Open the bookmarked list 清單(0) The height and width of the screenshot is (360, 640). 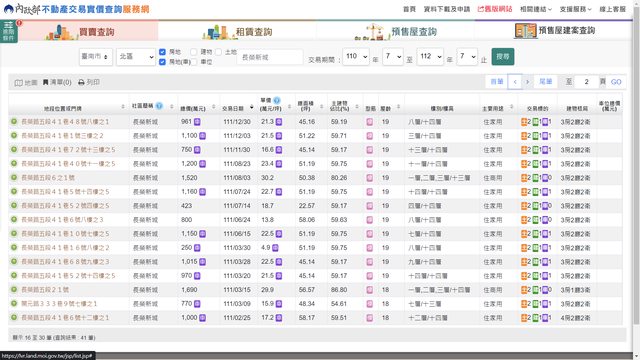point(57,82)
